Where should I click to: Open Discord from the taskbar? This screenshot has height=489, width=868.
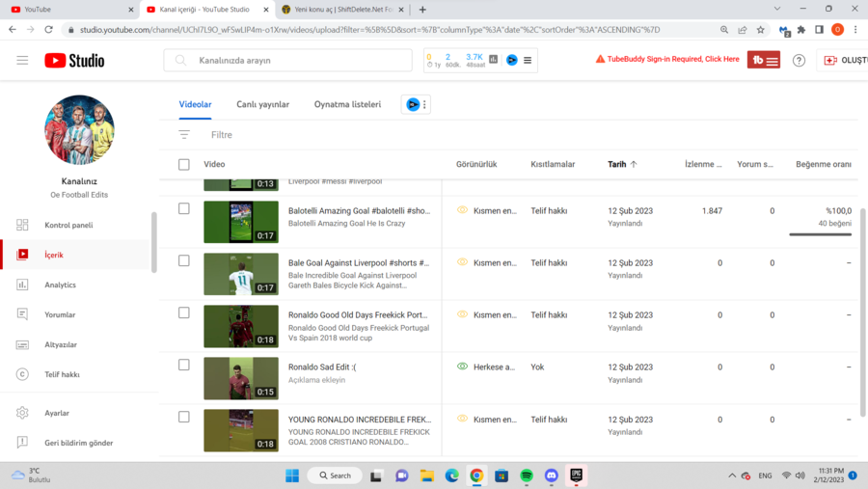552,475
